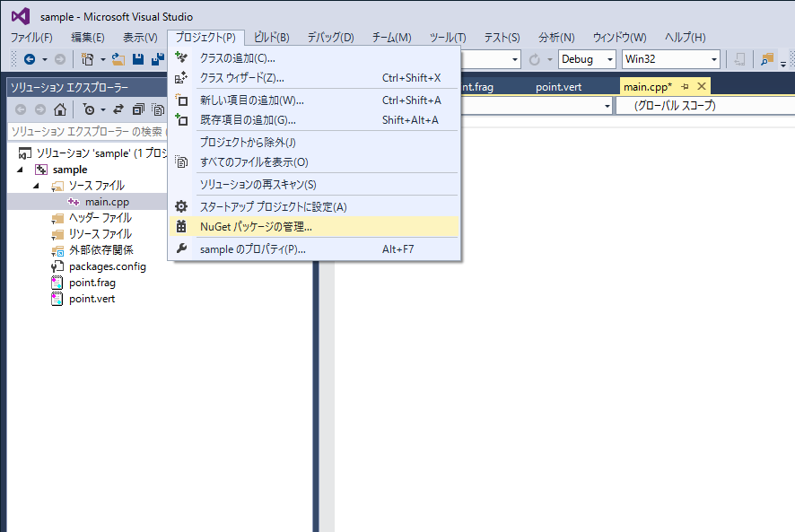The width and height of the screenshot is (795, 532).
Task: Open the デバッグ(D) menu
Action: 330,38
